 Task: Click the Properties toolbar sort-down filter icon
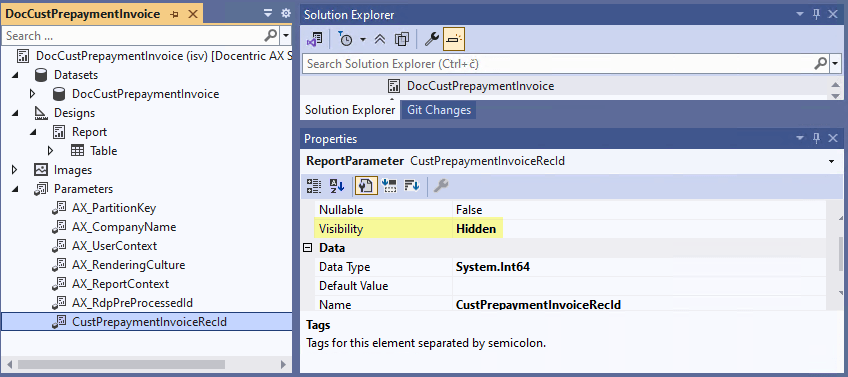(412, 186)
